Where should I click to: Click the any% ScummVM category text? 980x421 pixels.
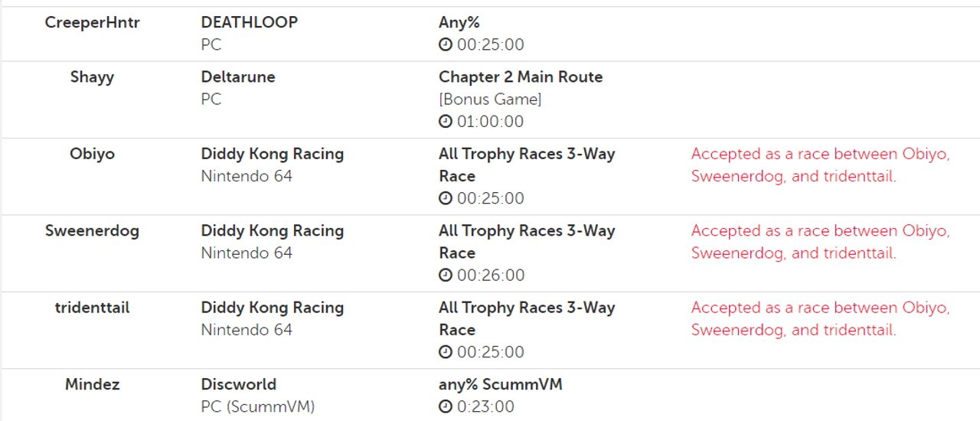[501, 384]
